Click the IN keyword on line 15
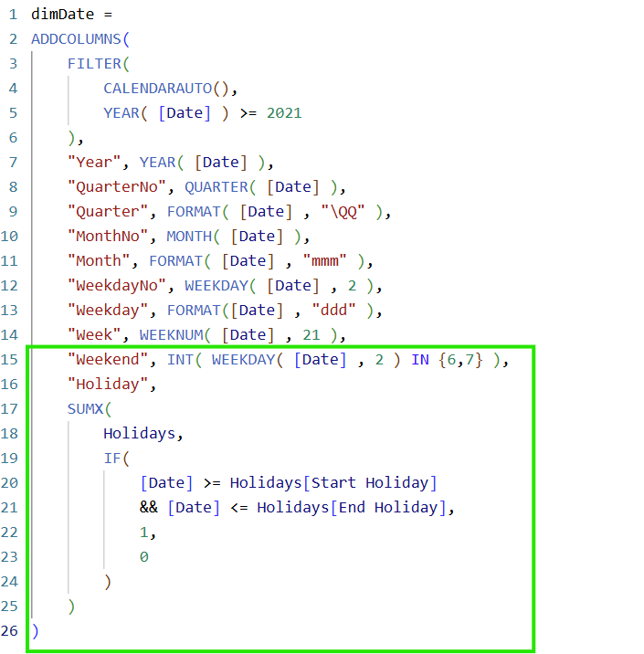 [420, 360]
